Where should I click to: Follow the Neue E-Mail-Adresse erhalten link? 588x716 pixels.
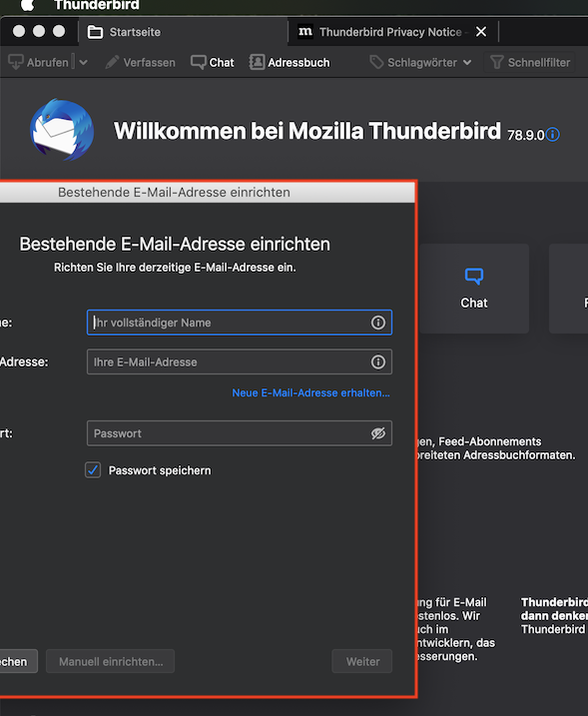point(310,392)
